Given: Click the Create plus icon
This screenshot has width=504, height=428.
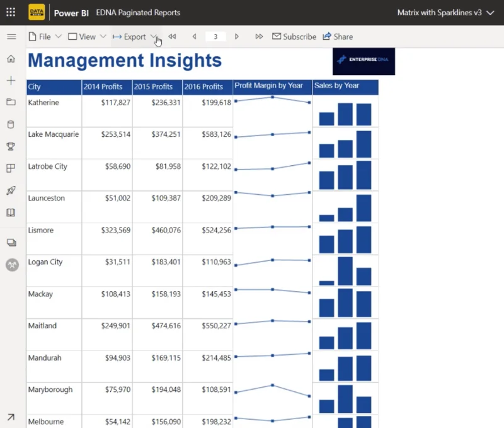Looking at the screenshot, I should point(11,81).
